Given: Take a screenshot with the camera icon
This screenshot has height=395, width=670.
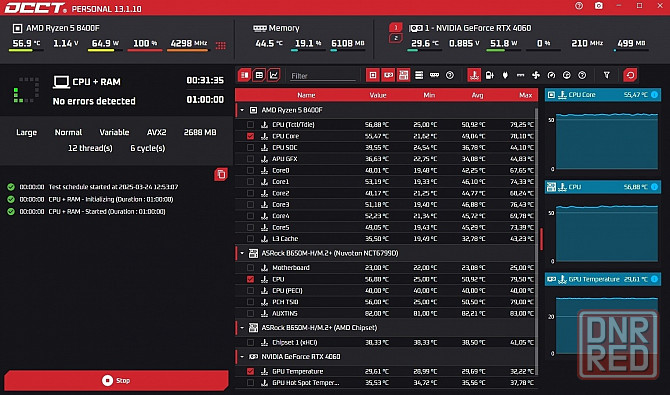Looking at the screenshot, I should coord(599,6).
